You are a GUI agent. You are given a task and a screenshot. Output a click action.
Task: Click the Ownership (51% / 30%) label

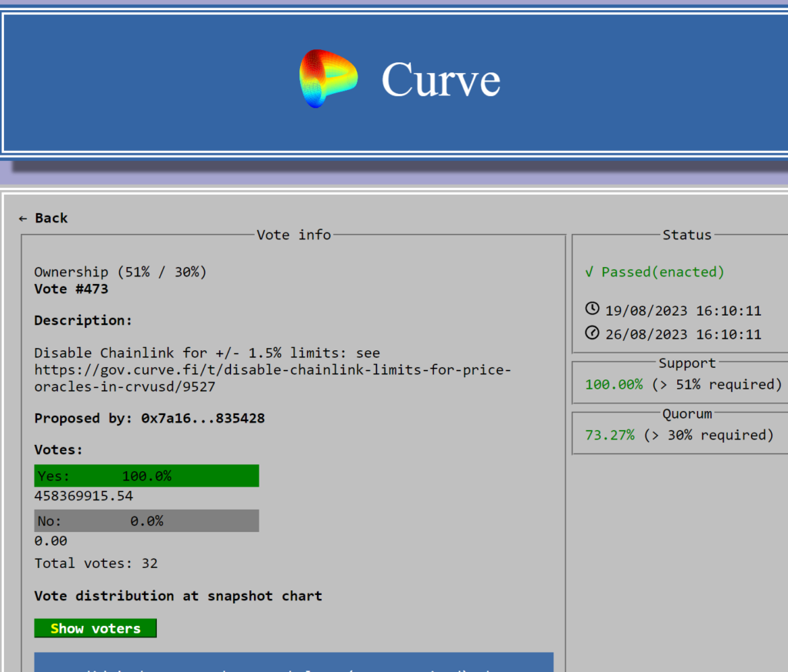[x=120, y=272]
